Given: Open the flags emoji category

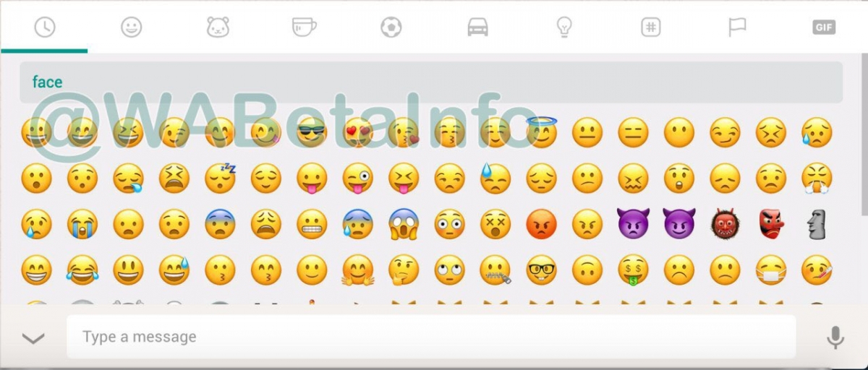Looking at the screenshot, I should coord(737,27).
